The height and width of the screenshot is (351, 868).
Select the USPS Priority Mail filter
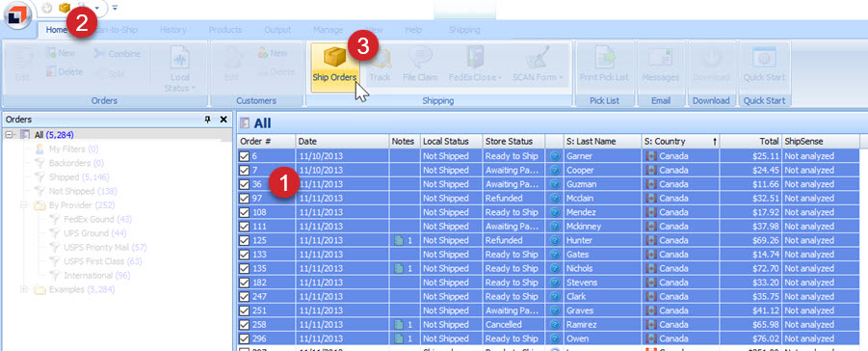point(105,247)
